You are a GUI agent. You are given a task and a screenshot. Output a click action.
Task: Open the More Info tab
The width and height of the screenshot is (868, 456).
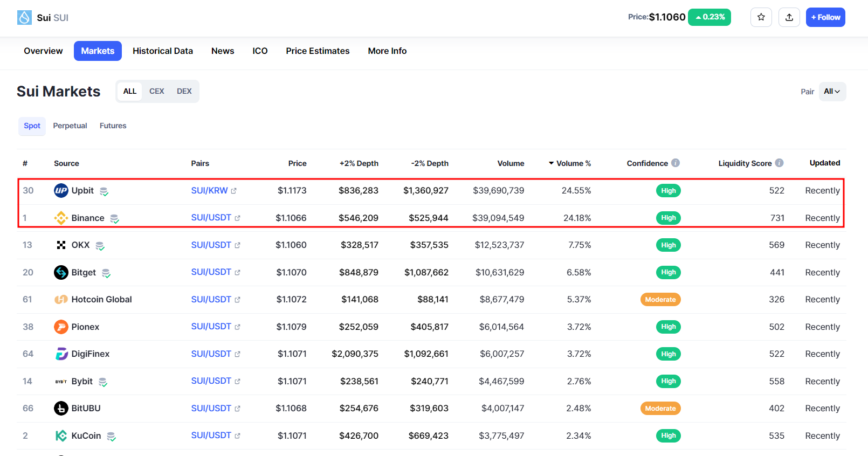387,51
